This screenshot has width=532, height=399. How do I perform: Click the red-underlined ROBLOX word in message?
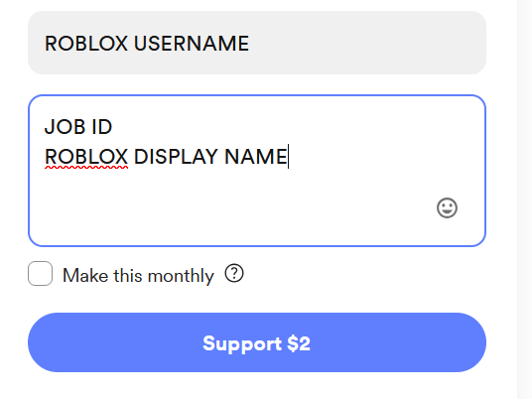pyautogui.click(x=86, y=157)
